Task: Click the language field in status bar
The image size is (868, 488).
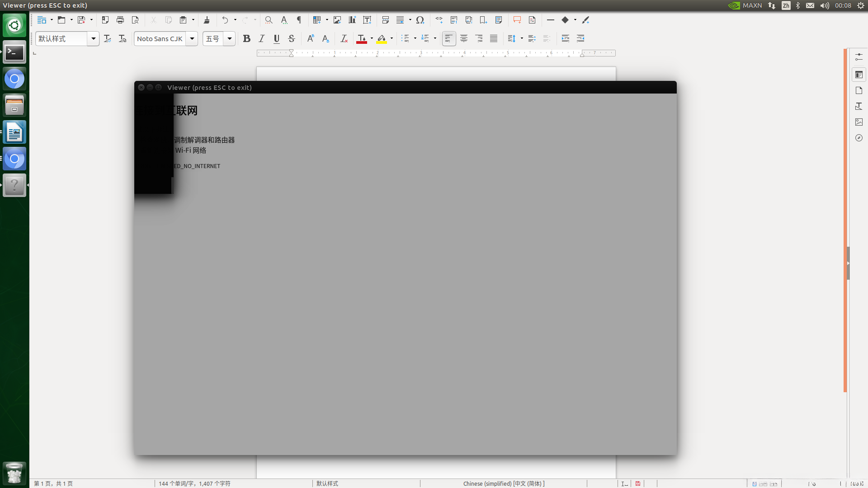Action: [x=504, y=483]
